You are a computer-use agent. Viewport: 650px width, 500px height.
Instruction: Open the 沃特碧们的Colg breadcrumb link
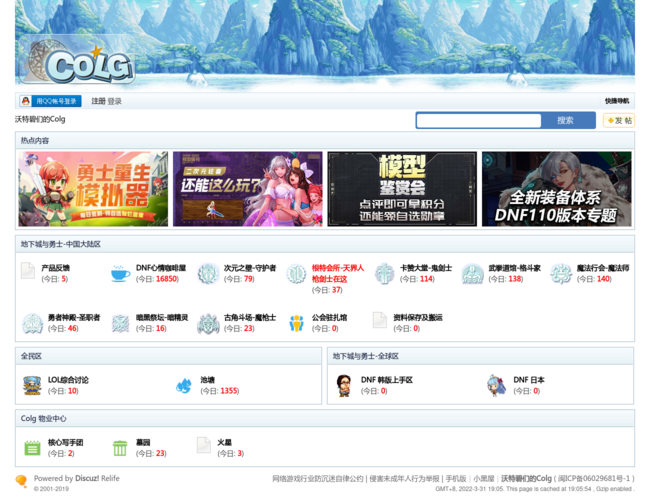point(40,119)
